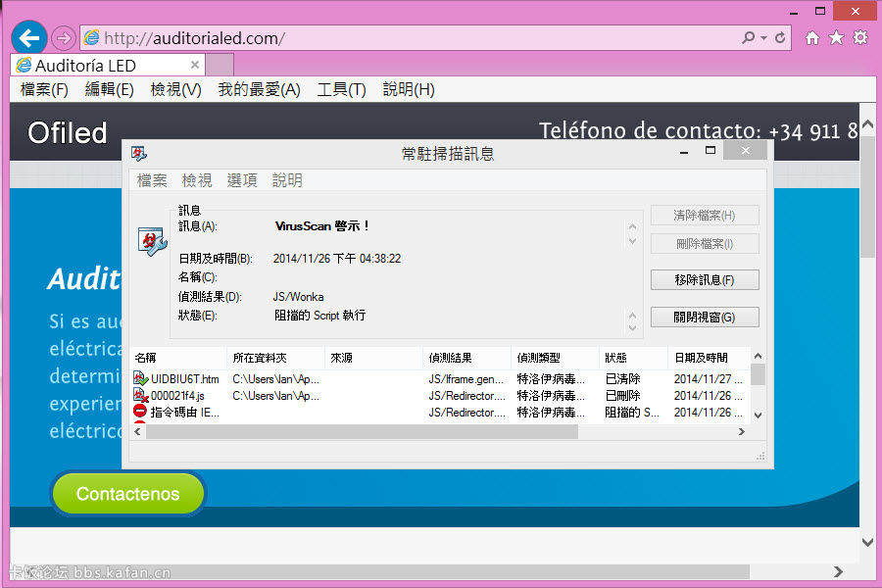882x588 pixels.
Task: Sort list by 名稱 column header
Action: (179, 358)
